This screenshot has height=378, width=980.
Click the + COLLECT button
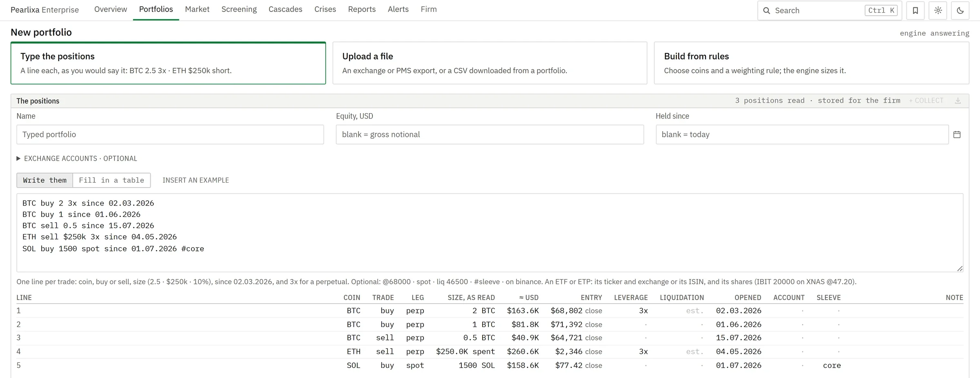pos(926,101)
